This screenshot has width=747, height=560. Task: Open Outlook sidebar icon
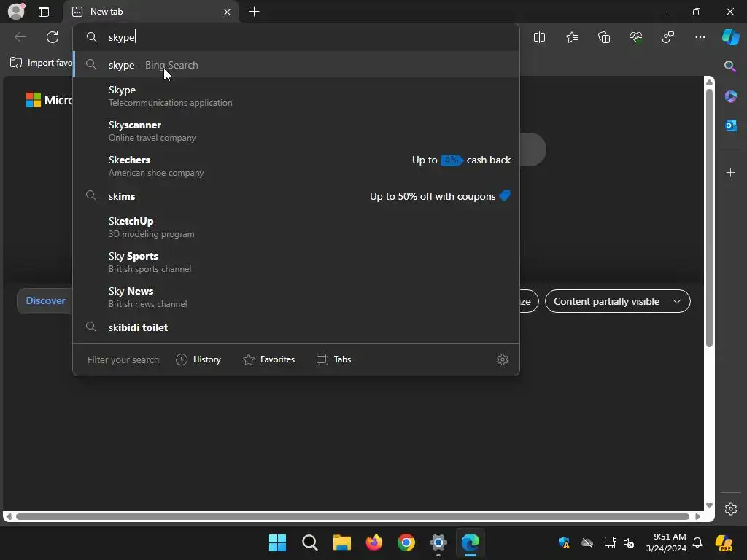731,125
